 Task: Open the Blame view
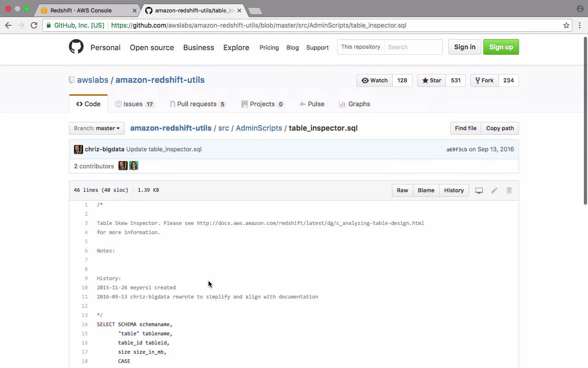point(426,190)
